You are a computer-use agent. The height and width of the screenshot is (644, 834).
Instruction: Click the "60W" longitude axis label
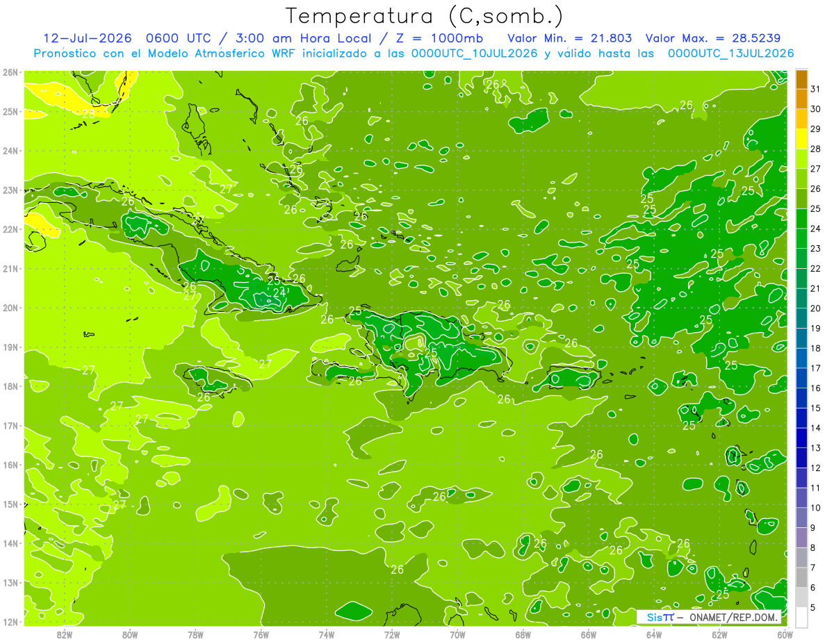pyautogui.click(x=785, y=634)
